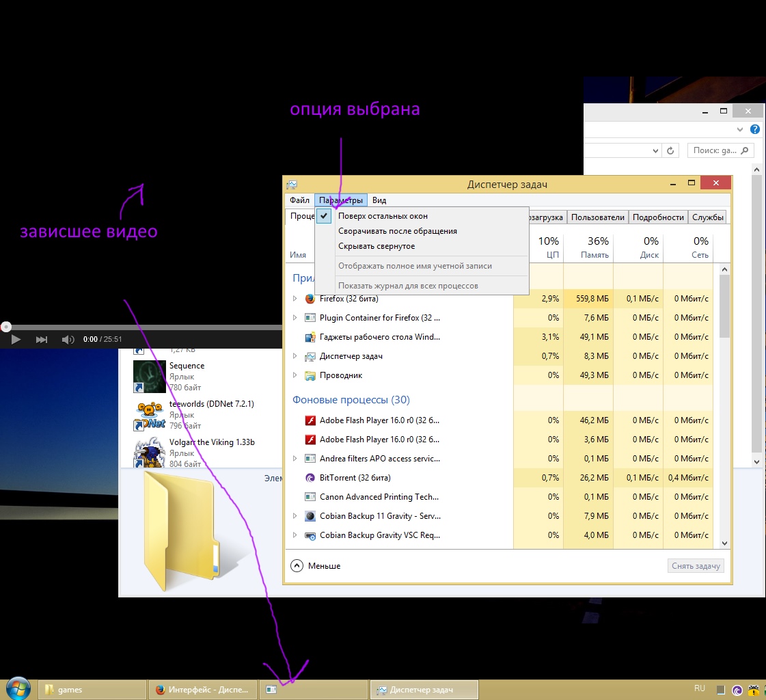Switch to the Подробности tab
This screenshot has height=700, width=766.
[657, 217]
